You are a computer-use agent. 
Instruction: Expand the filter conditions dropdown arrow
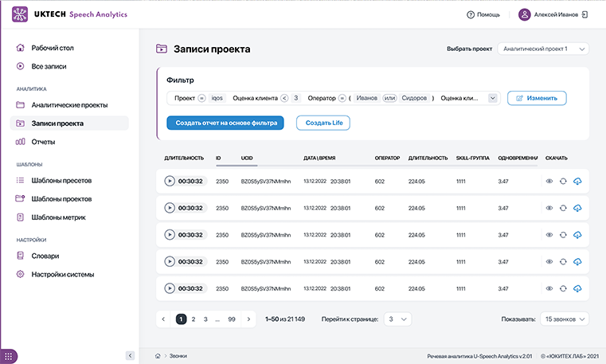click(493, 98)
